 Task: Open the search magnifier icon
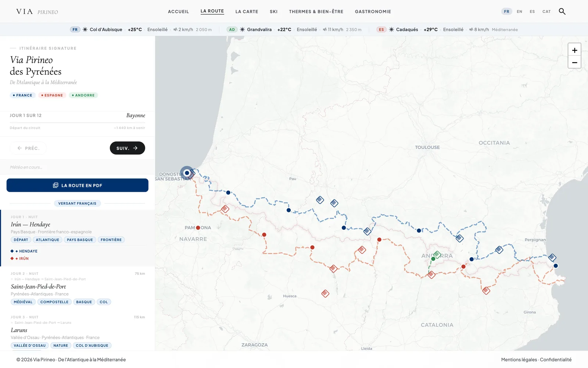point(562,11)
